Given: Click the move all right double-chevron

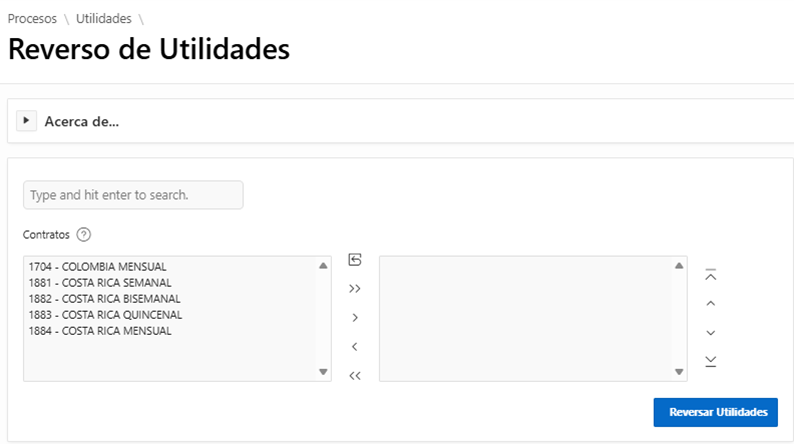Looking at the screenshot, I should tap(354, 289).
